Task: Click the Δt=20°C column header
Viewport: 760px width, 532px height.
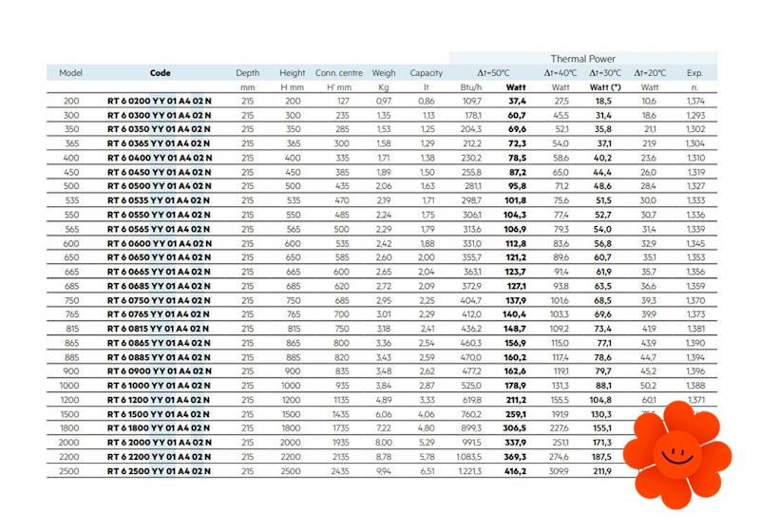Action: [650, 73]
